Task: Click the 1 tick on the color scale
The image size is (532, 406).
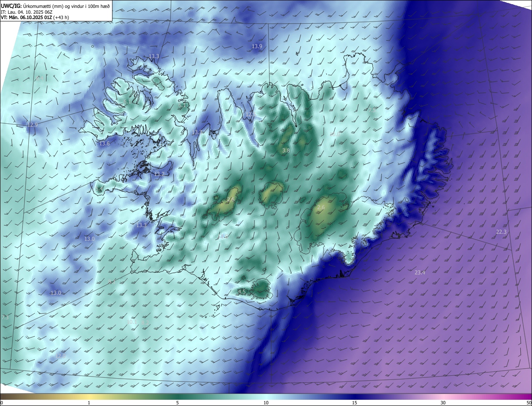Action: point(89,403)
